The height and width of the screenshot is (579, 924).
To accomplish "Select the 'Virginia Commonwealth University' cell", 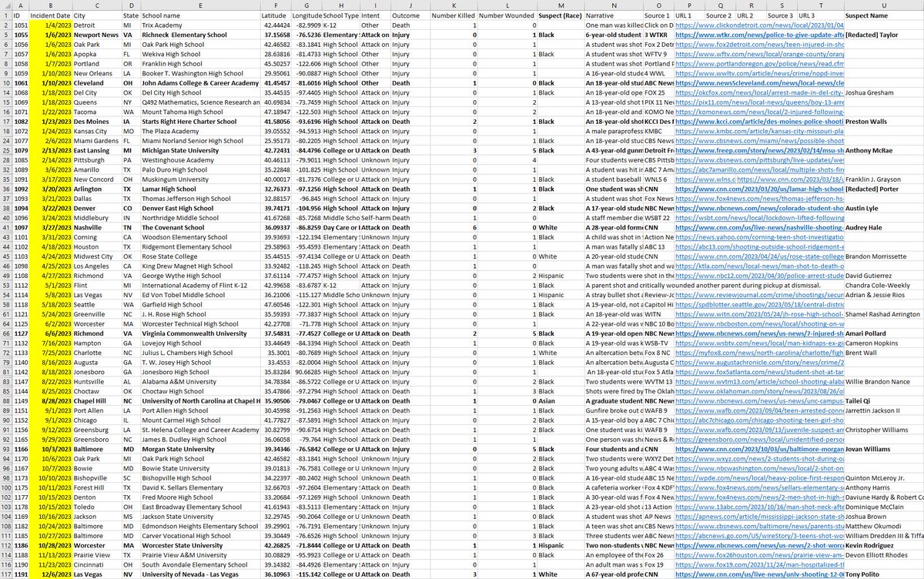I will pyautogui.click(x=200, y=333).
